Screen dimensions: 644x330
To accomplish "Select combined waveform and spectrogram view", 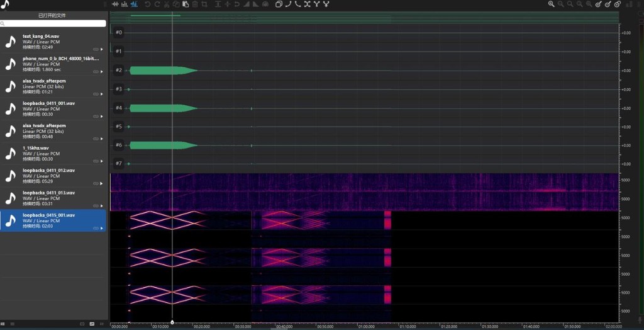I will (x=134, y=4).
